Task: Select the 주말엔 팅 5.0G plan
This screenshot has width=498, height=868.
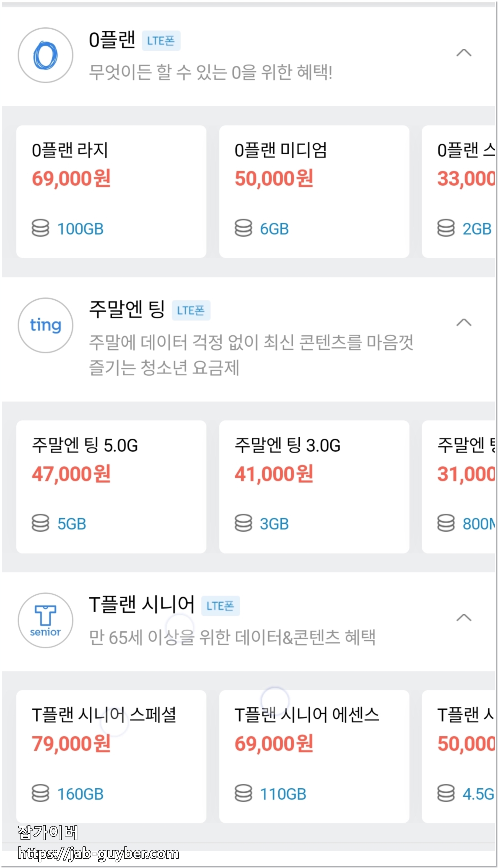Action: point(111,487)
